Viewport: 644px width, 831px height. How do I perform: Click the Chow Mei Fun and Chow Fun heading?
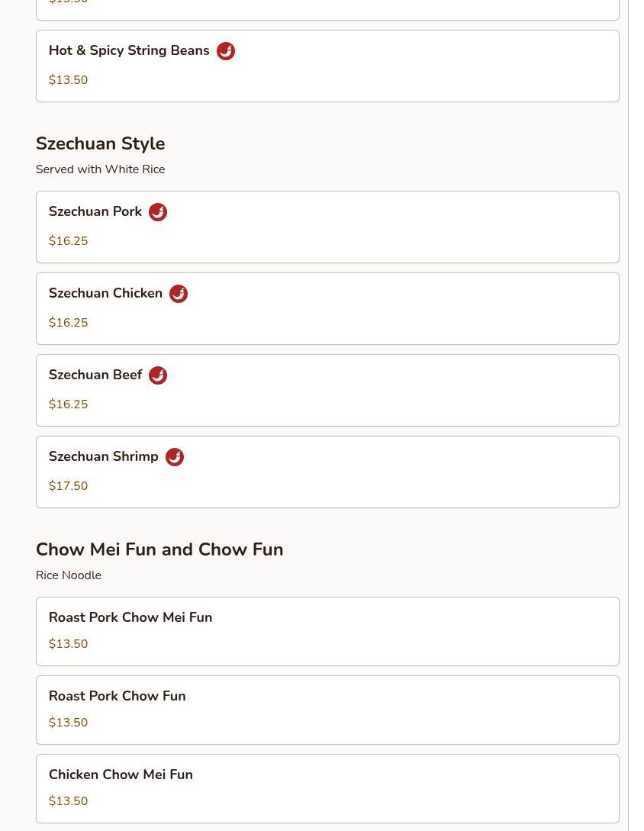tap(159, 549)
